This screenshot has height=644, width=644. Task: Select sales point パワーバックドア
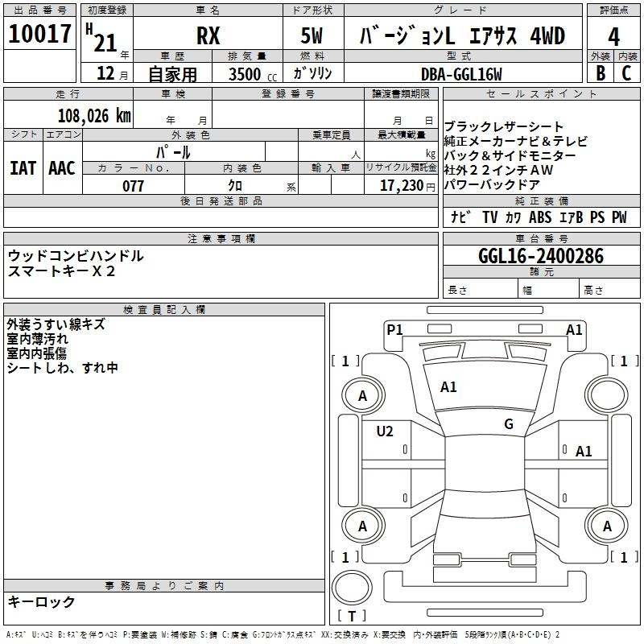coord(492,184)
